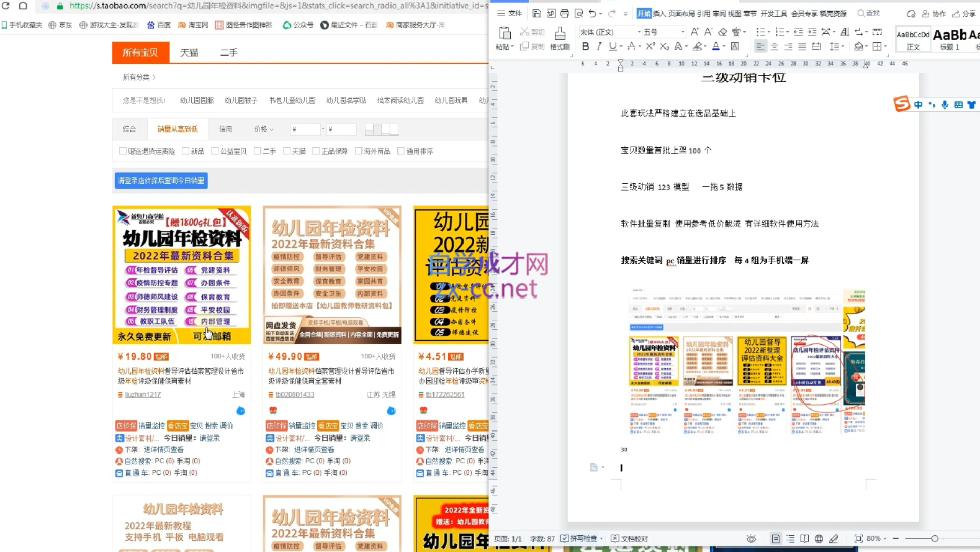Click the Undo arrow icon
Image resolution: width=980 pixels, height=552 pixels.
pyautogui.click(x=592, y=14)
